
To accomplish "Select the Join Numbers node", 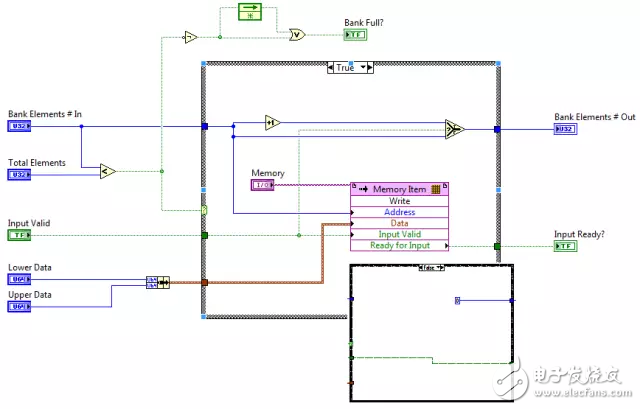I will point(158,282).
